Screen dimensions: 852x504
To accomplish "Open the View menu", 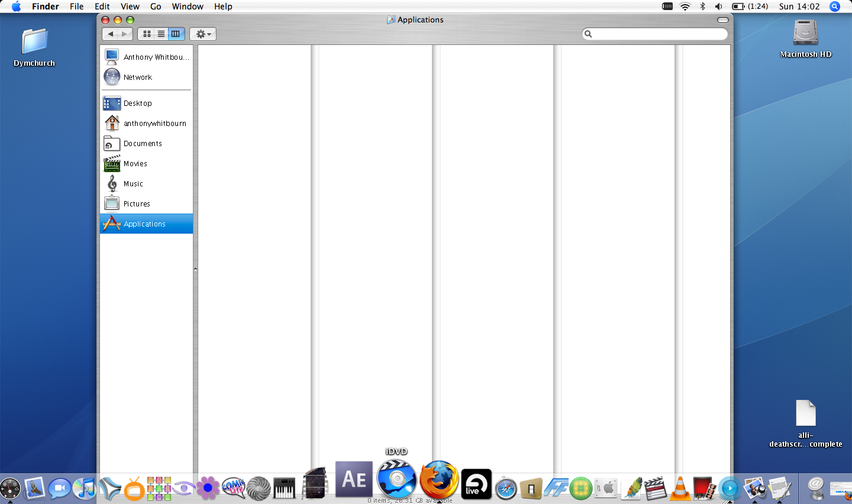I will click(130, 7).
